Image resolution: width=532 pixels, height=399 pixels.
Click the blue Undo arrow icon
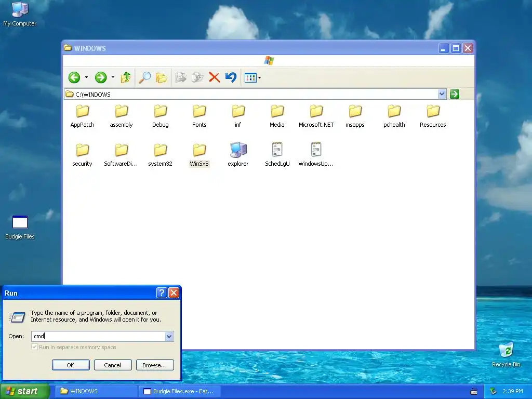point(231,77)
